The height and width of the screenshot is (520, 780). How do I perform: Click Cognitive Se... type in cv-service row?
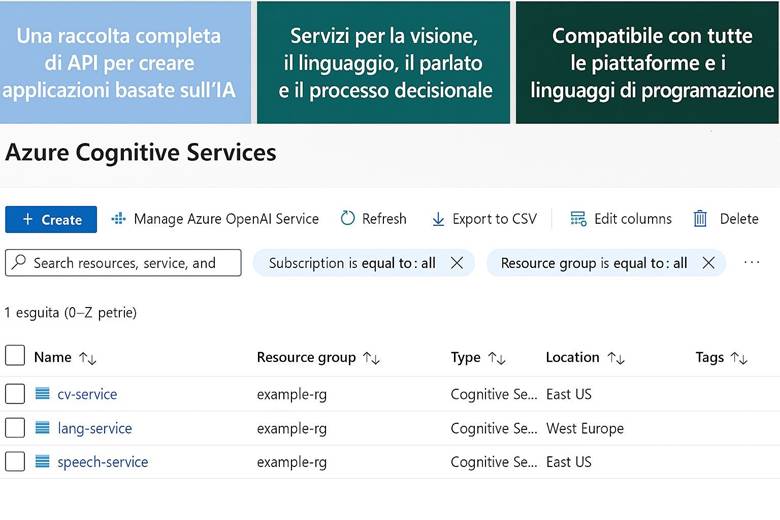click(x=494, y=394)
